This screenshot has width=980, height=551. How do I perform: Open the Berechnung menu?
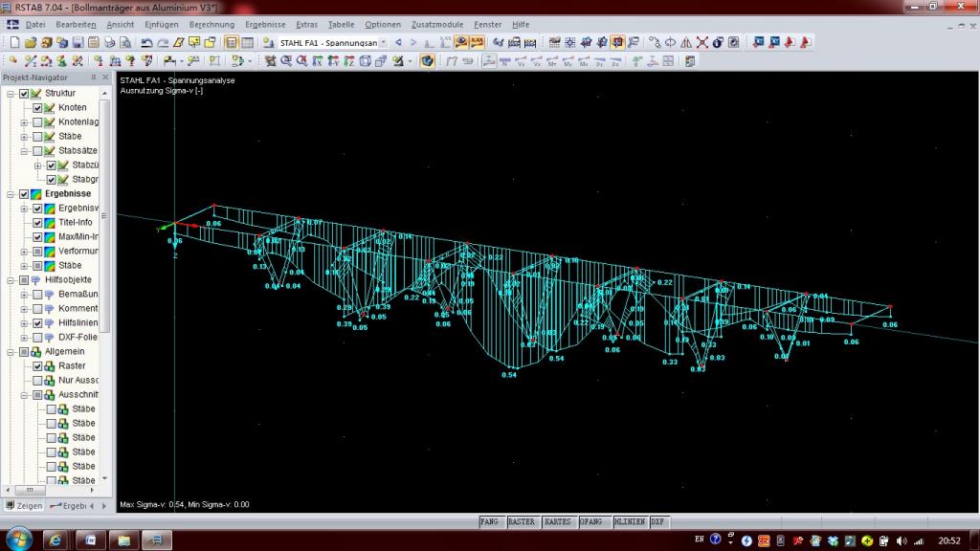(211, 23)
